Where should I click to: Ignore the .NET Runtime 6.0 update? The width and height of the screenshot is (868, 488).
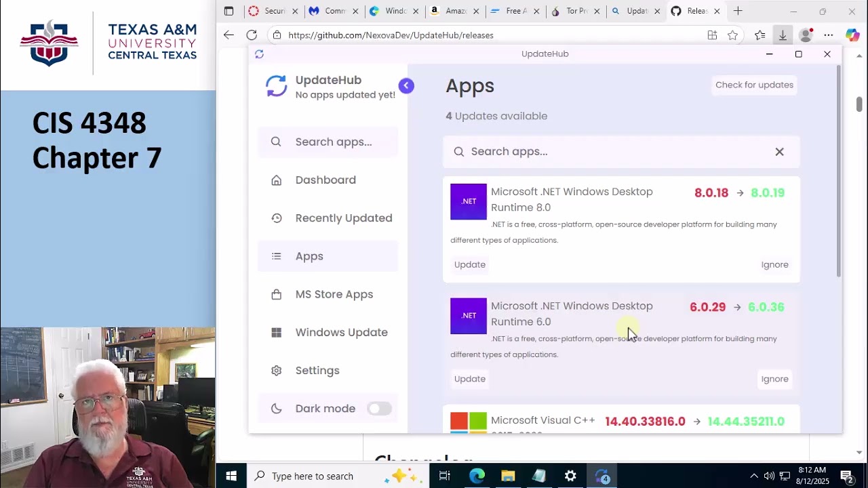coord(774,379)
